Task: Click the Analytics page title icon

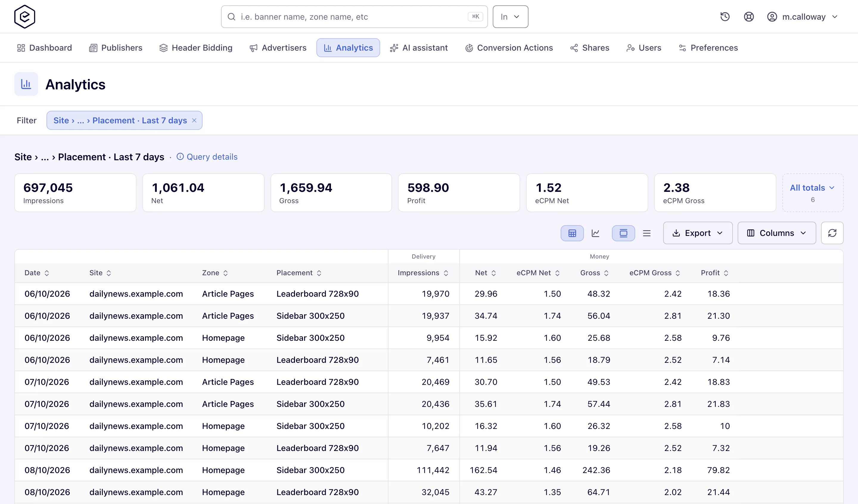Action: (26, 84)
